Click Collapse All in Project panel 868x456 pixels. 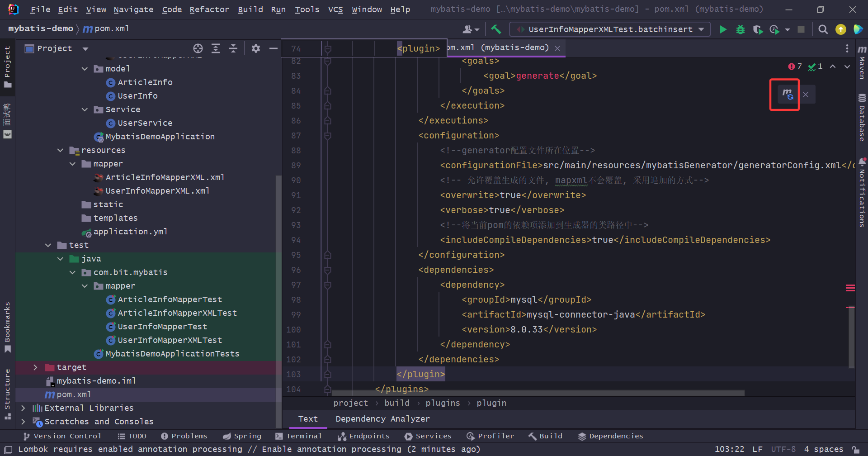point(233,48)
